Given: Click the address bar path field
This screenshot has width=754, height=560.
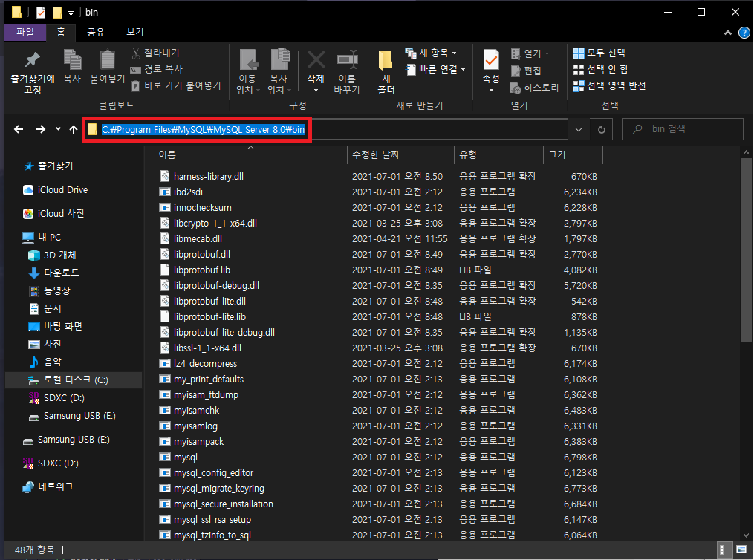Looking at the screenshot, I should 325,129.
